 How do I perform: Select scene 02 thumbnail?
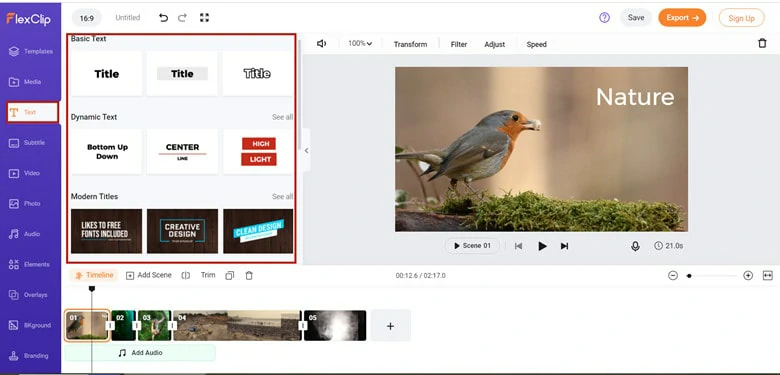123,325
